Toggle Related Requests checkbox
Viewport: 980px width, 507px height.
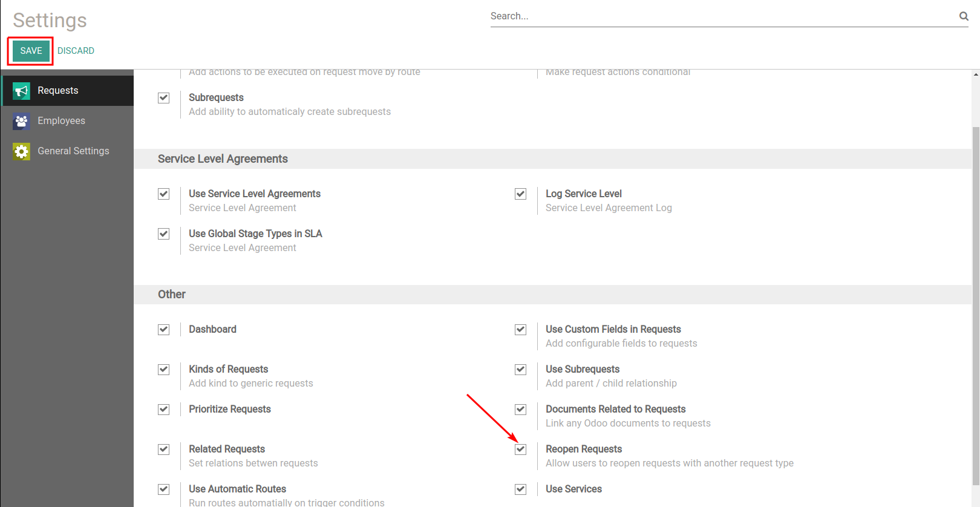163,450
